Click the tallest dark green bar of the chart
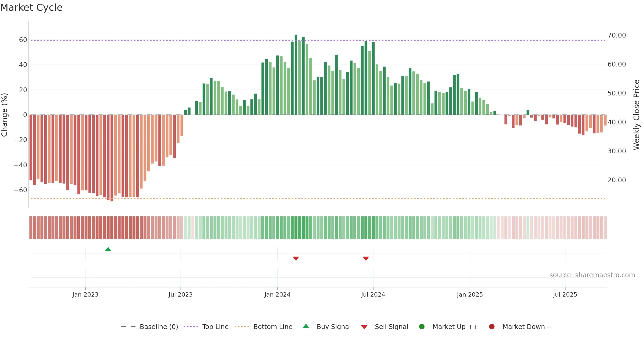Screen dimensions: 644x362 [296, 75]
